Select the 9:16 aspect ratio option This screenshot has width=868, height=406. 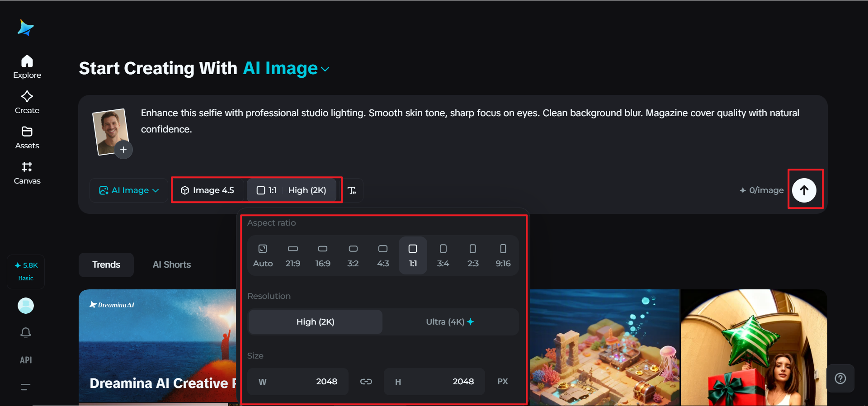pyautogui.click(x=503, y=255)
